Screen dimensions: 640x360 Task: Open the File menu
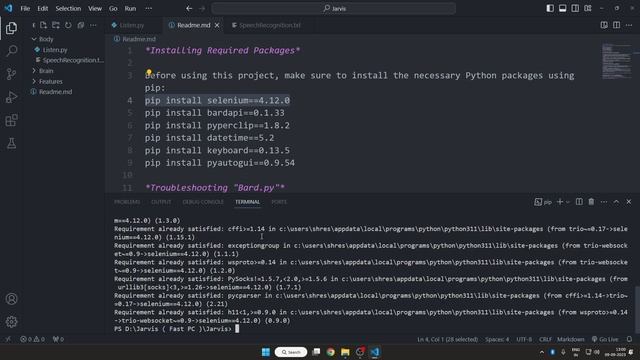[x=25, y=8]
